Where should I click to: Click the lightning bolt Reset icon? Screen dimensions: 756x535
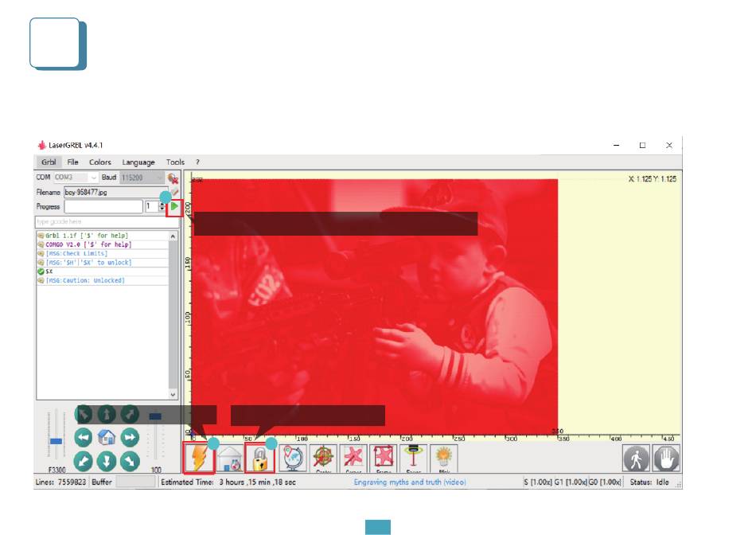click(x=198, y=459)
